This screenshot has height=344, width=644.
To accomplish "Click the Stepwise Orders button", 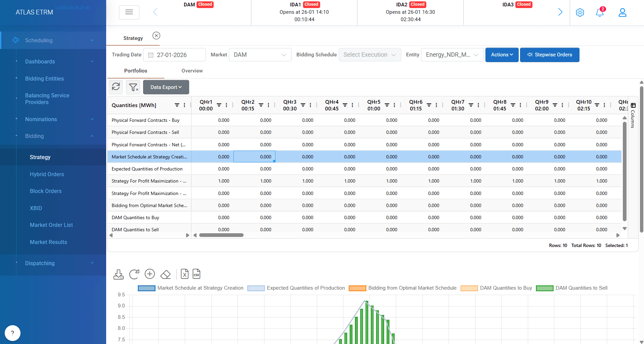I will tap(550, 55).
